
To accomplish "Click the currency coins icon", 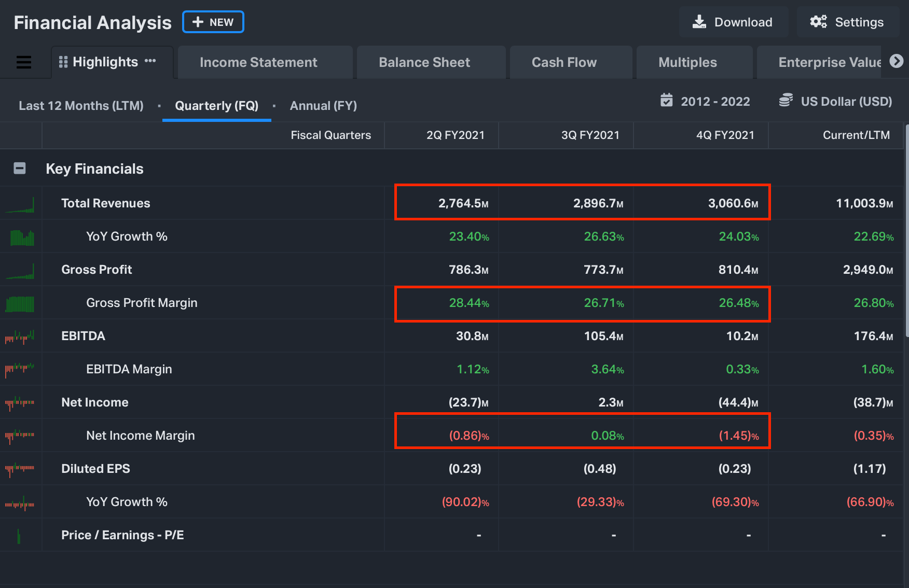I will point(786,100).
